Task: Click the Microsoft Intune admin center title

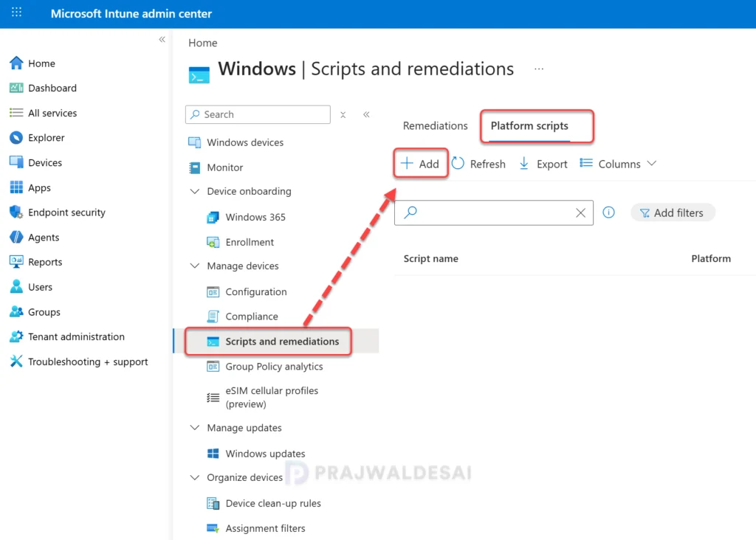Action: coord(131,13)
